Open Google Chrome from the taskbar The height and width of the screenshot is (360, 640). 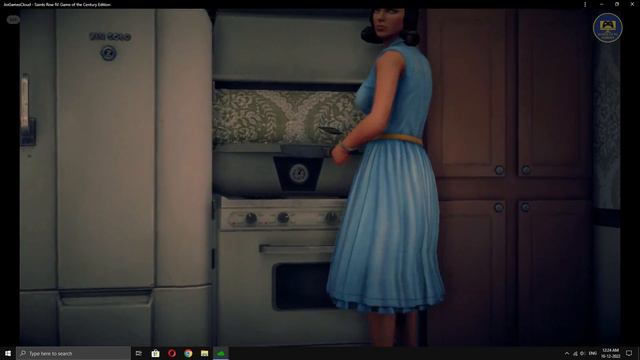[x=188, y=353]
